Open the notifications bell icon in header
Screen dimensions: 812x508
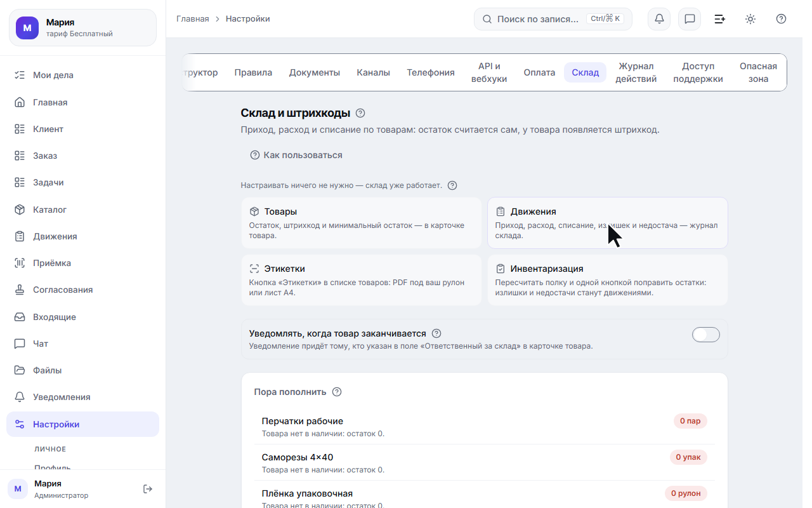pyautogui.click(x=659, y=19)
